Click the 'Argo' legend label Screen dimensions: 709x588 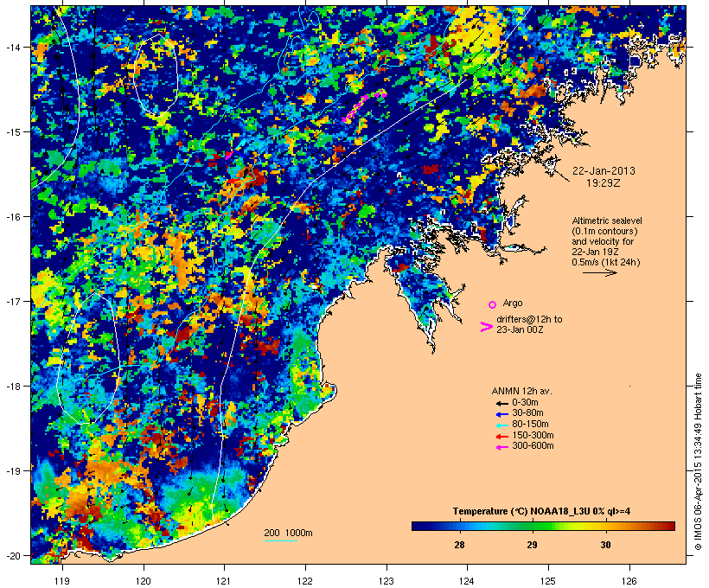point(513,303)
